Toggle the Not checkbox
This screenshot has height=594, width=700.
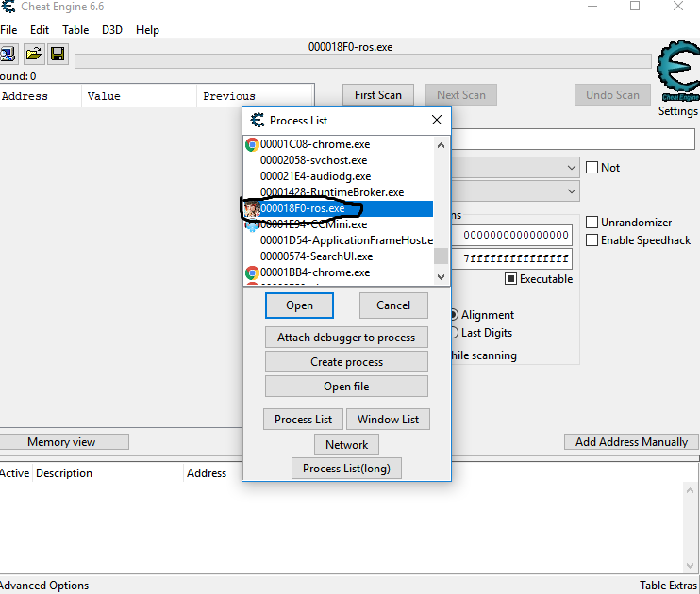592,167
